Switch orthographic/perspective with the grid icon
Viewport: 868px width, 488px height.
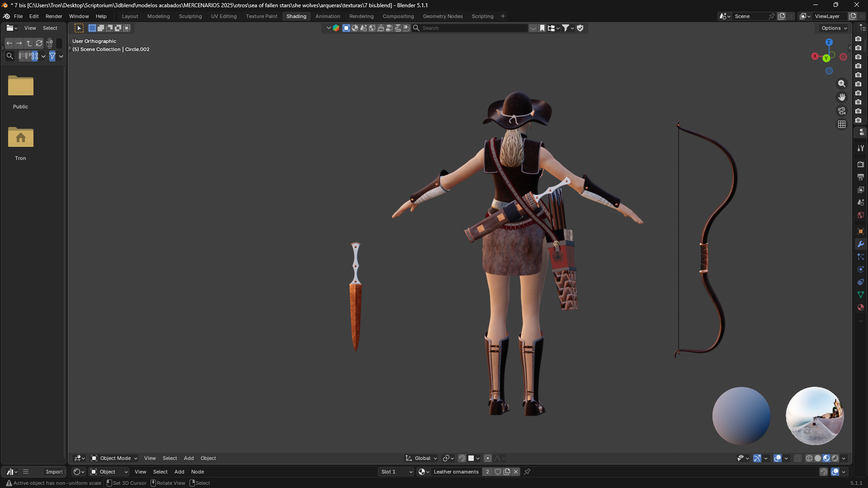pyautogui.click(x=841, y=124)
